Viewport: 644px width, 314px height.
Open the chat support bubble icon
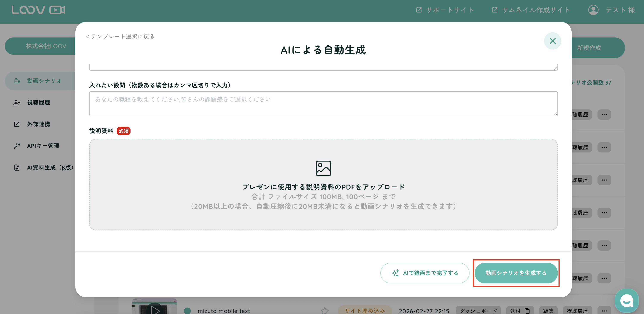tap(626, 300)
